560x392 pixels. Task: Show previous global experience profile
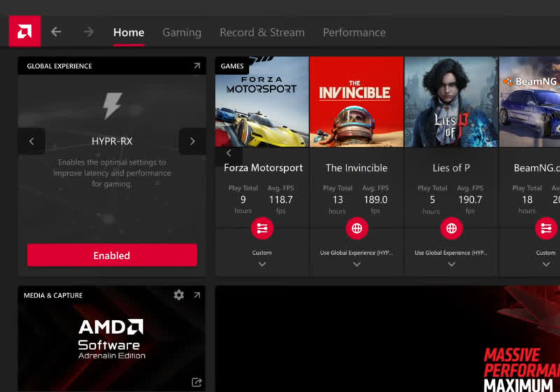coord(31,141)
